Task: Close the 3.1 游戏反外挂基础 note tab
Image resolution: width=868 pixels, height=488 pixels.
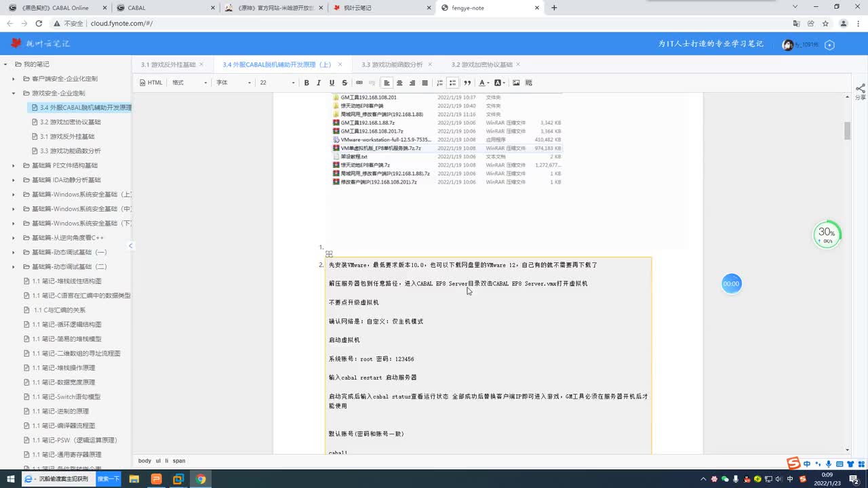Action: [x=201, y=64]
